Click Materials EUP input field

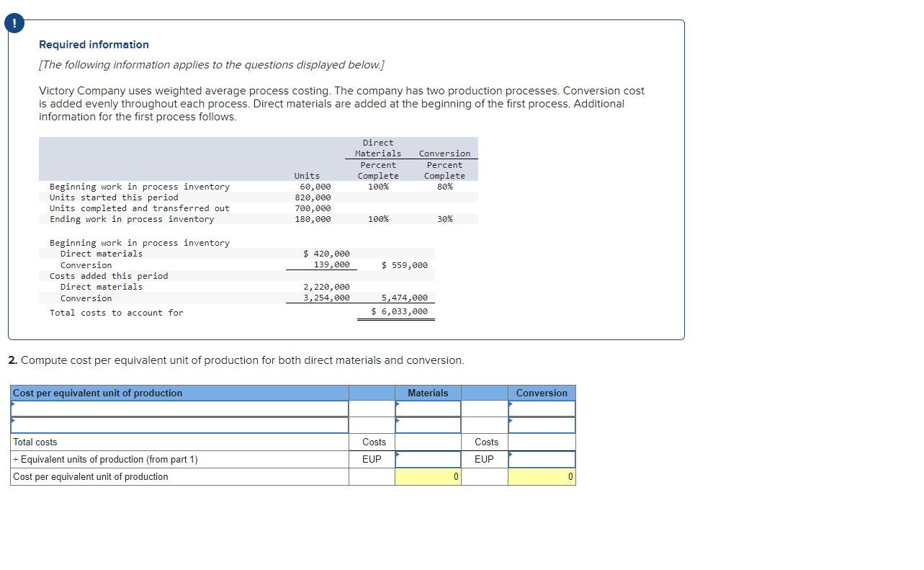428,459
